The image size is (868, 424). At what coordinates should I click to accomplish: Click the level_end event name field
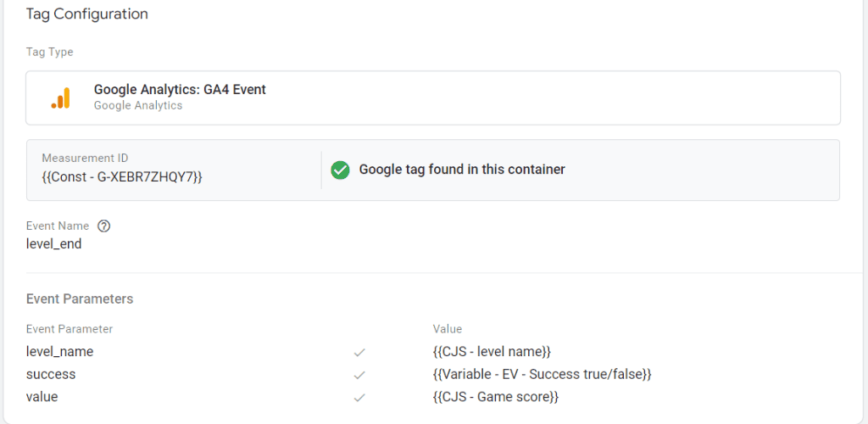(x=54, y=244)
